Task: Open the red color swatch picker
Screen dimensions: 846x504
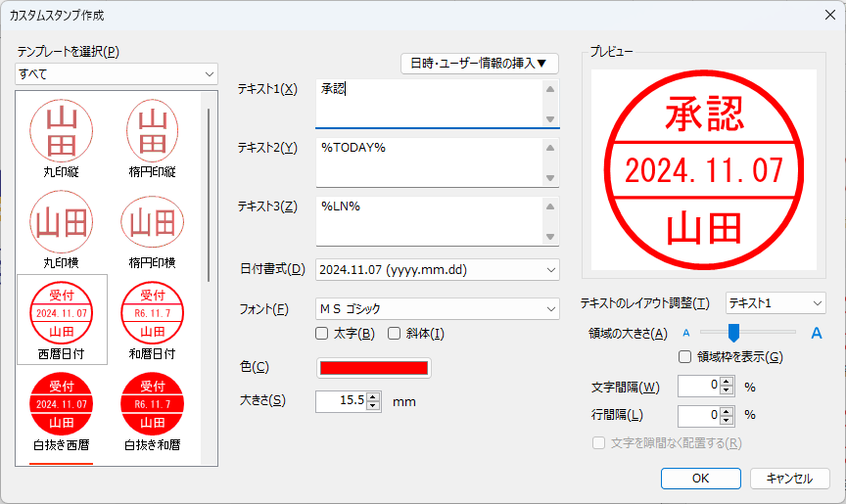Action: [x=373, y=368]
